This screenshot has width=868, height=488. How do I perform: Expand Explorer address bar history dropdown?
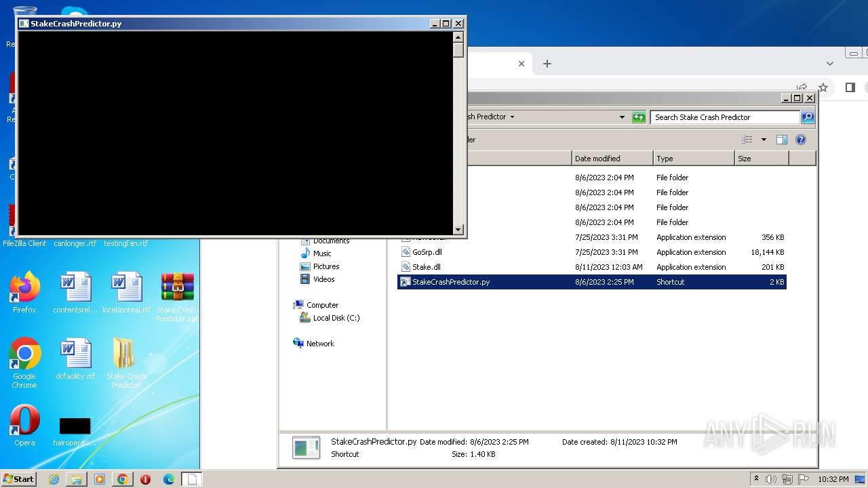coord(622,117)
